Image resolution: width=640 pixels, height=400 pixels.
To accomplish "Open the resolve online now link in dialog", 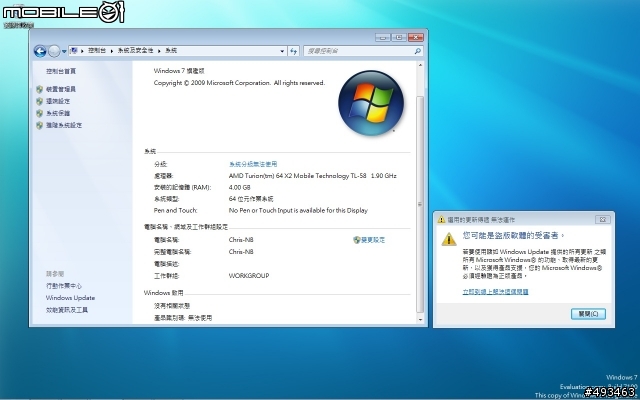I will click(496, 292).
